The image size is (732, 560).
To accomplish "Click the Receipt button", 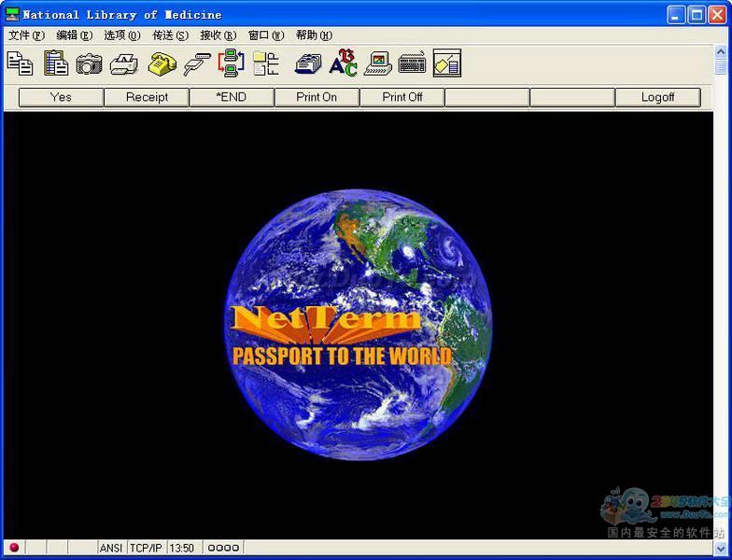I will tap(147, 97).
